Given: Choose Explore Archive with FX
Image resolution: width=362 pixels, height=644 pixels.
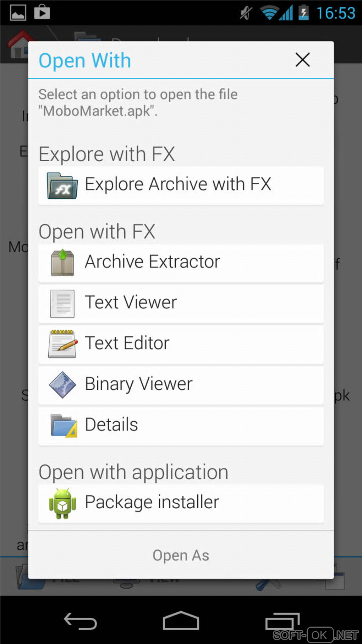Looking at the screenshot, I should pyautogui.click(x=178, y=184).
